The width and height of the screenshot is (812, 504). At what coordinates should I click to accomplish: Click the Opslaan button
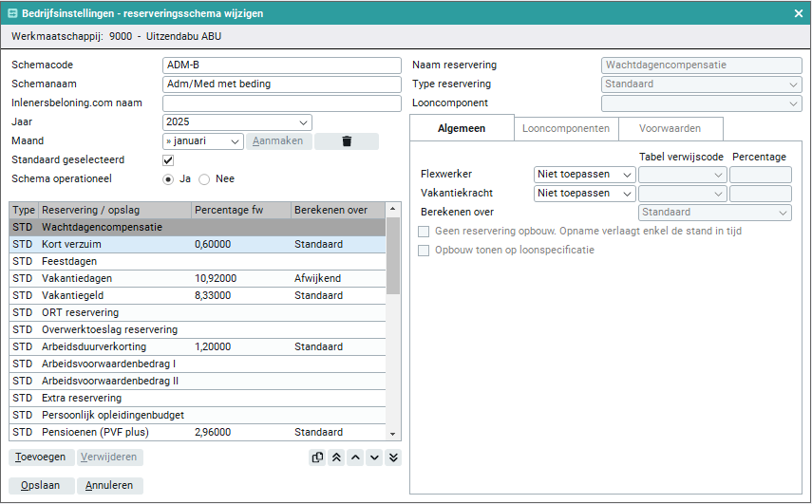pos(40,485)
